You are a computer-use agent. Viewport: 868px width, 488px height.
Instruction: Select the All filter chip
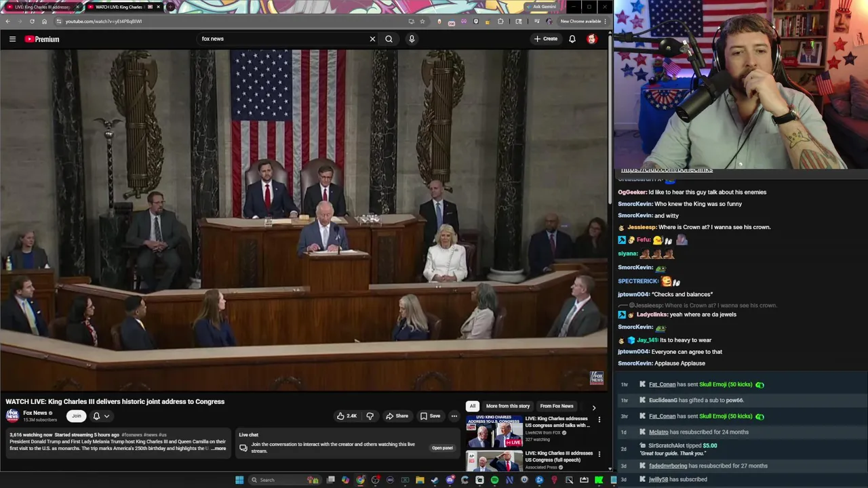pyautogui.click(x=473, y=406)
